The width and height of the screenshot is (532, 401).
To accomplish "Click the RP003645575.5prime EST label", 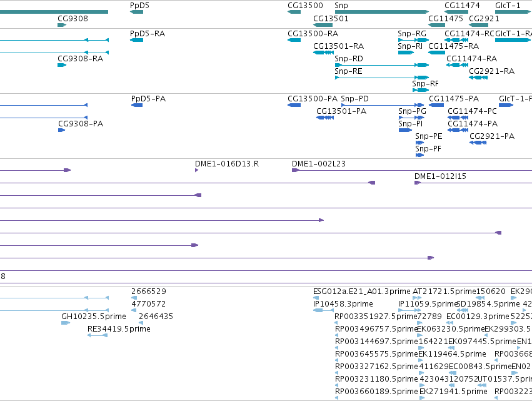I will click(376, 354).
